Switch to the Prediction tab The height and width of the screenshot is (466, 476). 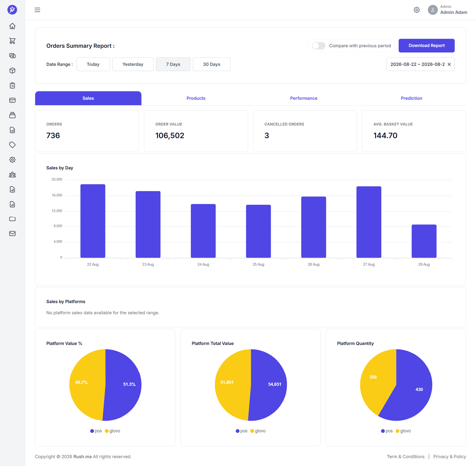pos(411,98)
